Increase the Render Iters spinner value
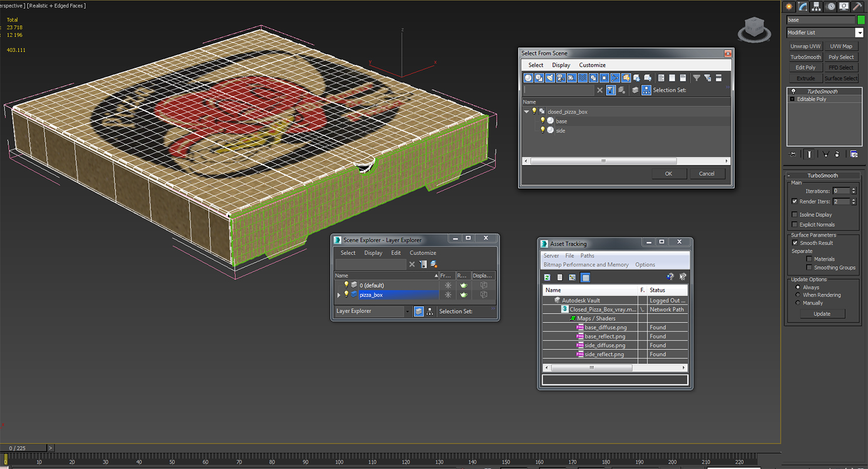The height and width of the screenshot is (469, 868). coord(854,199)
